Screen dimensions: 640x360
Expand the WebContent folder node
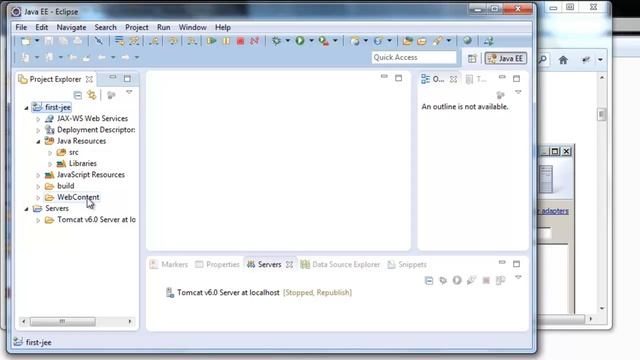click(38, 198)
